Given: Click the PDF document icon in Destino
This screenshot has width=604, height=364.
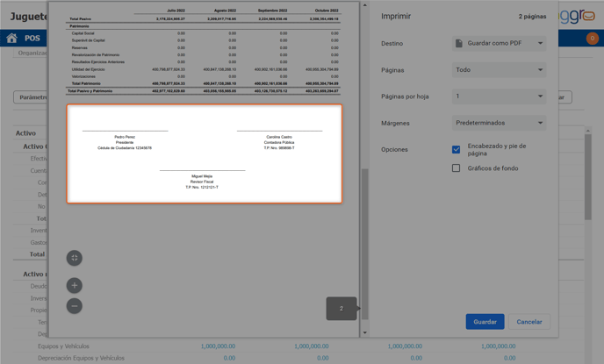Looking at the screenshot, I should coord(459,43).
